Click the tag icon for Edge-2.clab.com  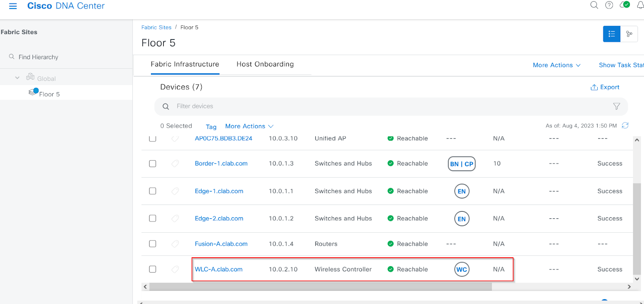(175, 218)
